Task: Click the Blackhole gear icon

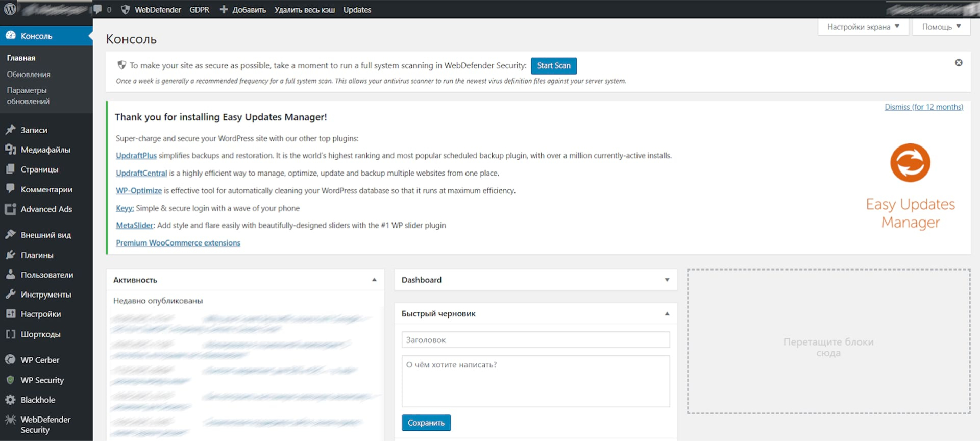Action: [x=10, y=400]
